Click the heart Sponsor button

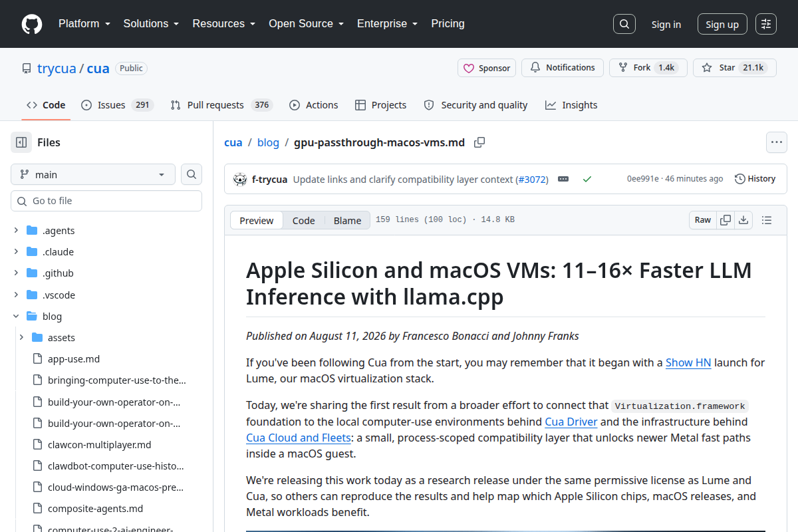click(x=487, y=68)
